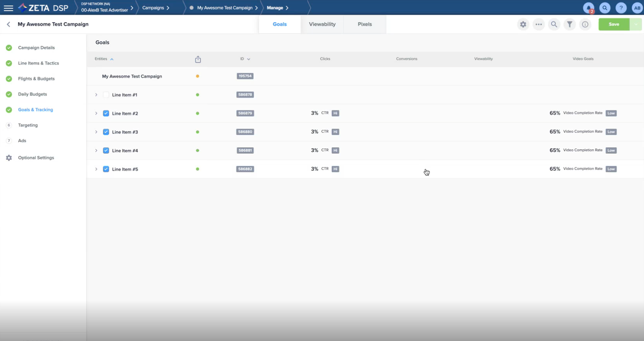The image size is (644, 341).
Task: Click the notifications bell icon
Action: click(x=588, y=8)
